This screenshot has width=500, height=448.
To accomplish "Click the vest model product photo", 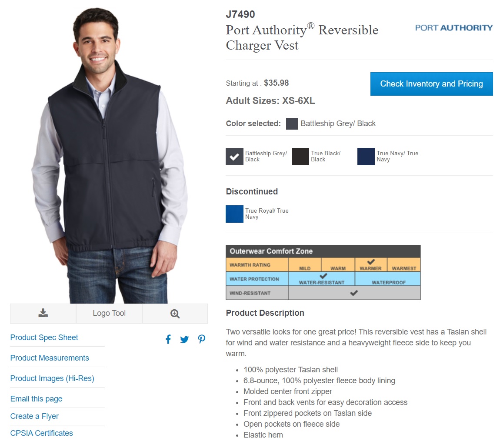I will click(x=109, y=155).
